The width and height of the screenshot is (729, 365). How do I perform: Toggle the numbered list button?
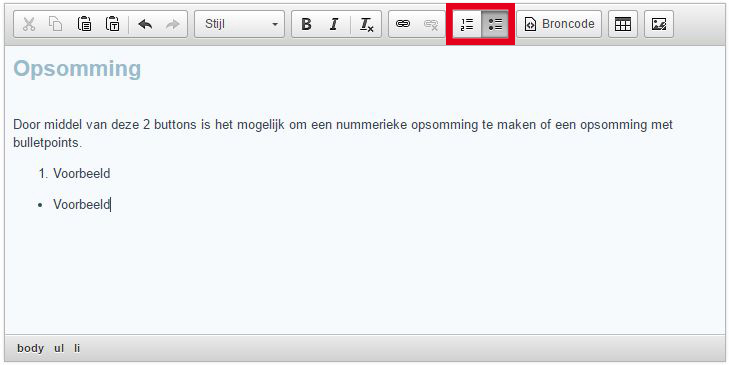467,24
